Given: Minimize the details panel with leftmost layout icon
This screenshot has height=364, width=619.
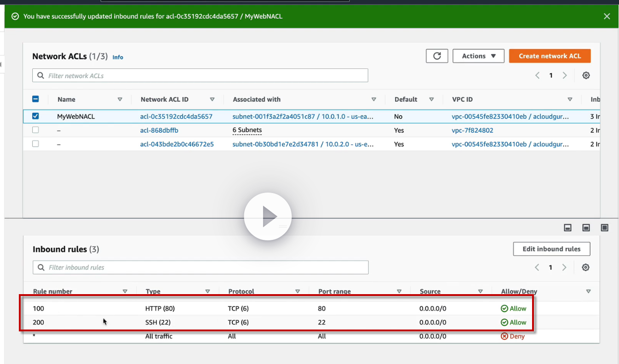Looking at the screenshot, I should click(x=568, y=227).
